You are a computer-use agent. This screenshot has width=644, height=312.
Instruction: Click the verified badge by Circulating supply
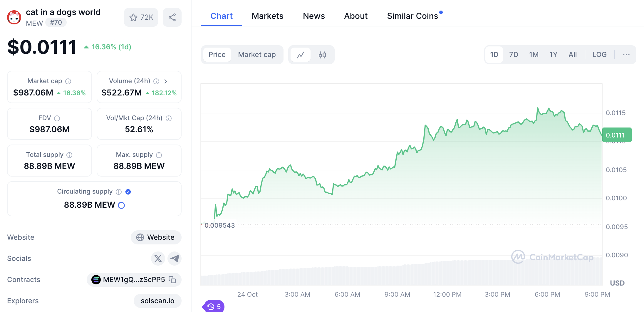point(128,192)
